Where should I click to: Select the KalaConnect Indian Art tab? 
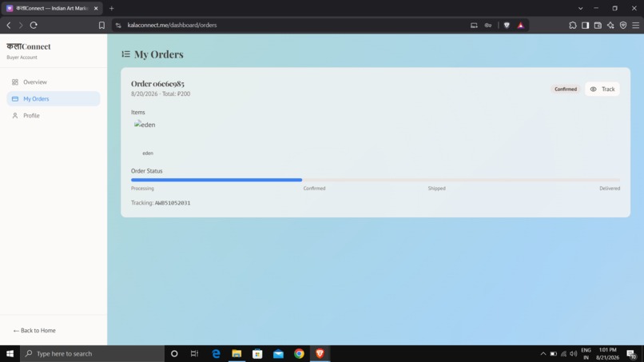(53, 8)
